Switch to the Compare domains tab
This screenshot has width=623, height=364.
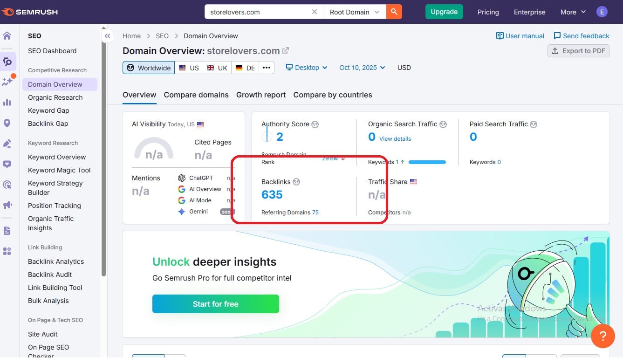196,95
